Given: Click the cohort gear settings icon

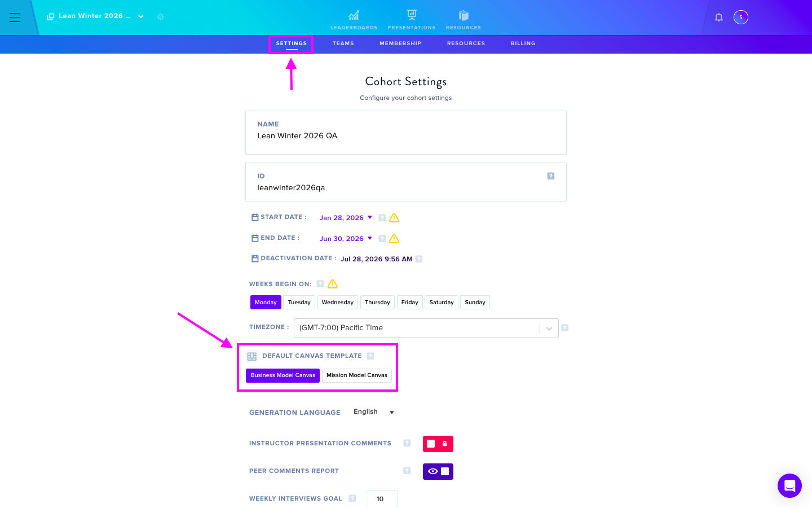Looking at the screenshot, I should [161, 17].
